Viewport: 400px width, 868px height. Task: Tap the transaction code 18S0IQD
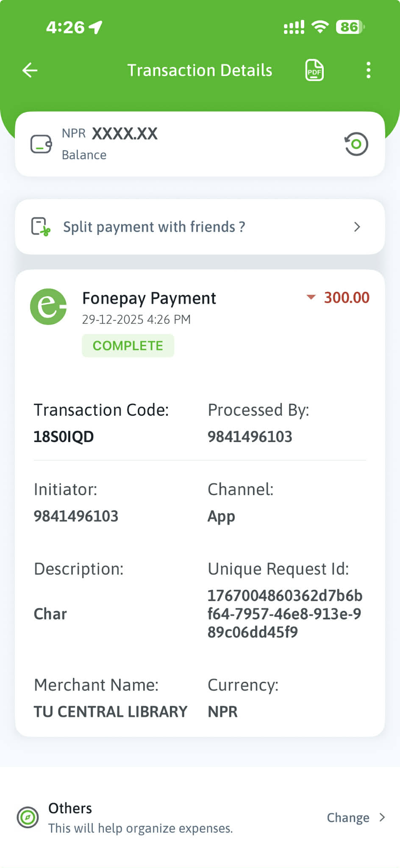(x=64, y=437)
